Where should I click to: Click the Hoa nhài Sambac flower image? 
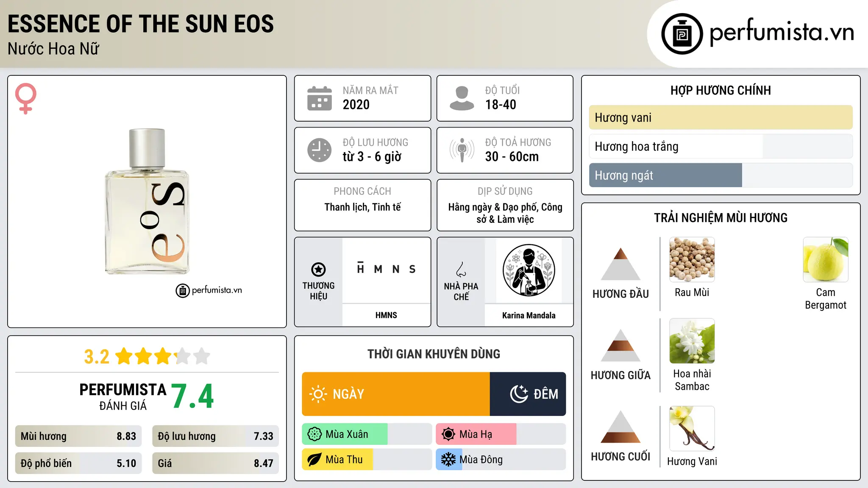click(692, 341)
